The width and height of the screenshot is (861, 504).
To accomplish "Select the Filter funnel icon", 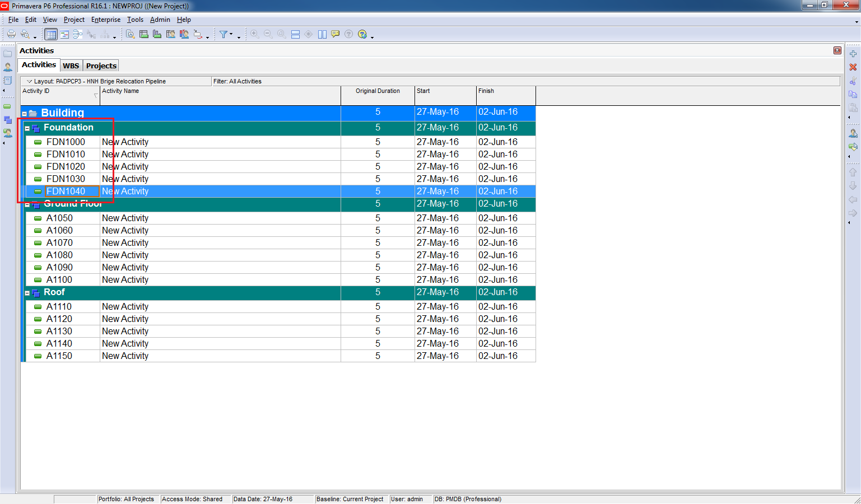I will point(224,34).
